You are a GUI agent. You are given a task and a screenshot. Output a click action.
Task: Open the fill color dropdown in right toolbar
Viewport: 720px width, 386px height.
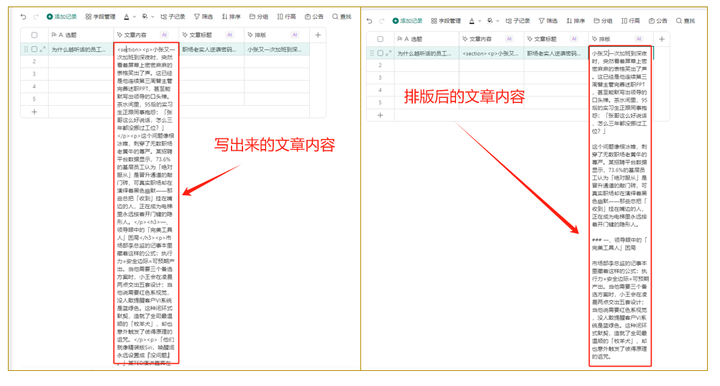tap(498, 21)
